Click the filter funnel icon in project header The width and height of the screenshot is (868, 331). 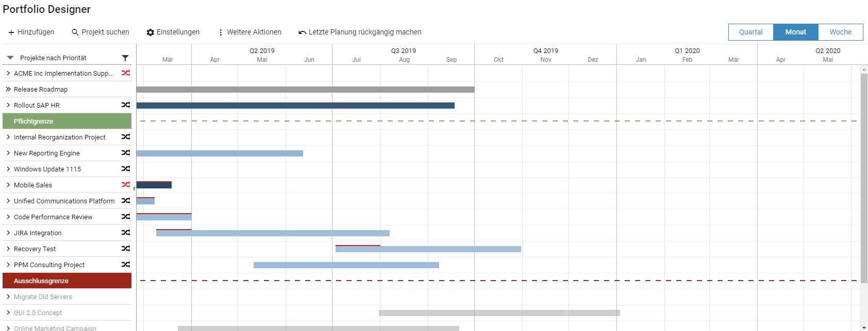tap(125, 58)
